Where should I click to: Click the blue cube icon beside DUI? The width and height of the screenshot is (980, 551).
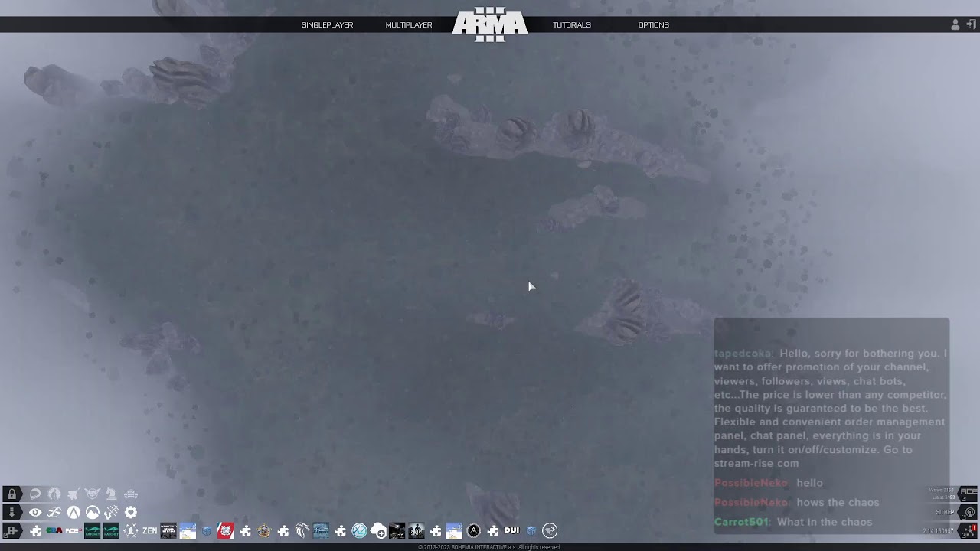pos(531,530)
